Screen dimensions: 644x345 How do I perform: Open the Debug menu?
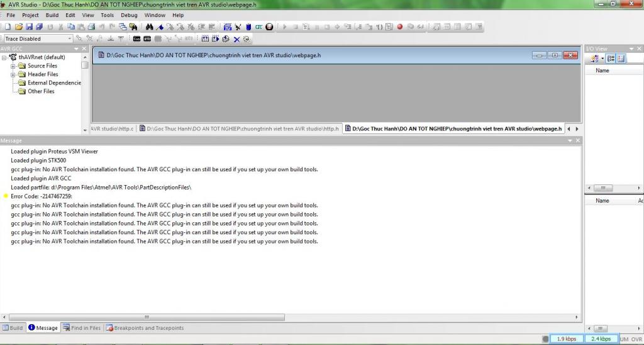129,15
